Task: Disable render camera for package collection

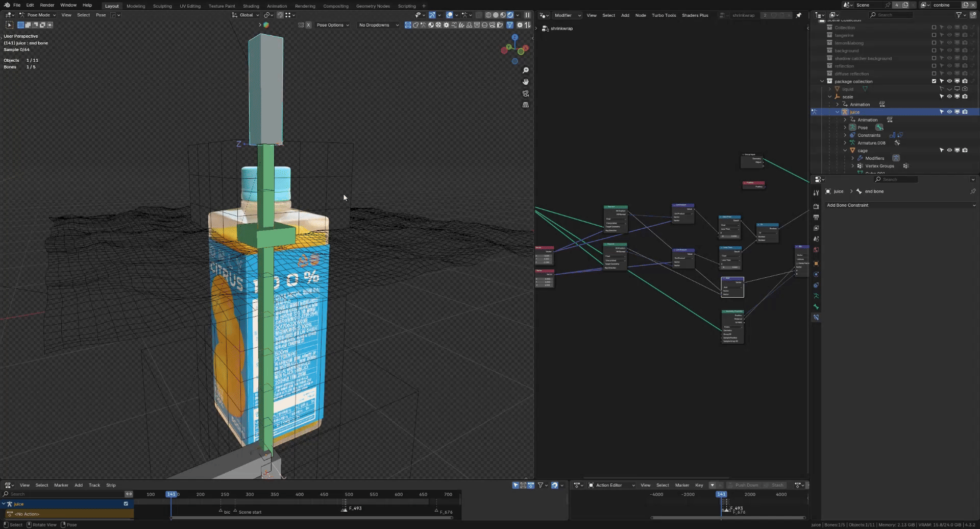Action: [x=965, y=81]
